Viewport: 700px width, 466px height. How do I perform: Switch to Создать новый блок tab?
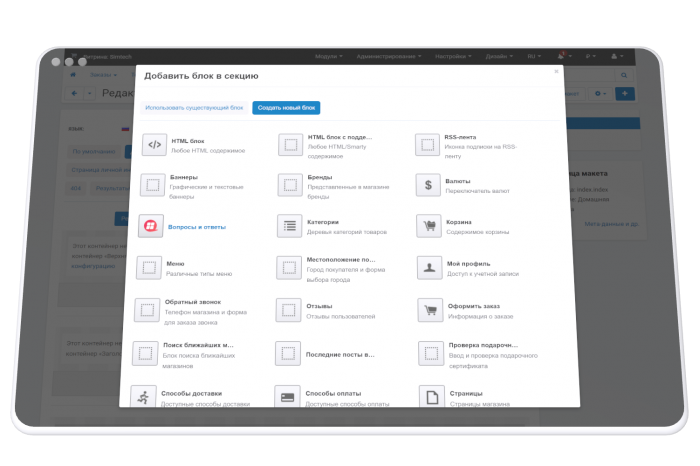pyautogui.click(x=286, y=108)
